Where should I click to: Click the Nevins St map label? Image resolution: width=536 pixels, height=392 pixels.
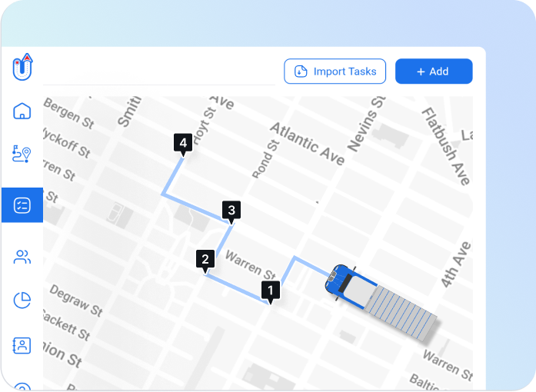(x=367, y=124)
